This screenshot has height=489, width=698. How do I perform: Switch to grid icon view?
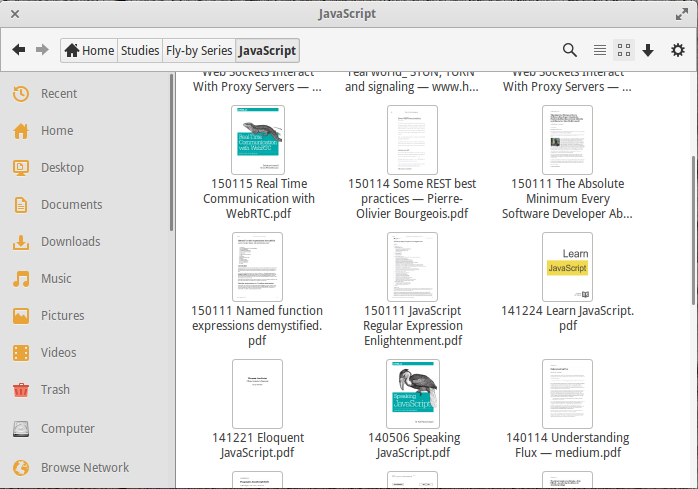[624, 50]
